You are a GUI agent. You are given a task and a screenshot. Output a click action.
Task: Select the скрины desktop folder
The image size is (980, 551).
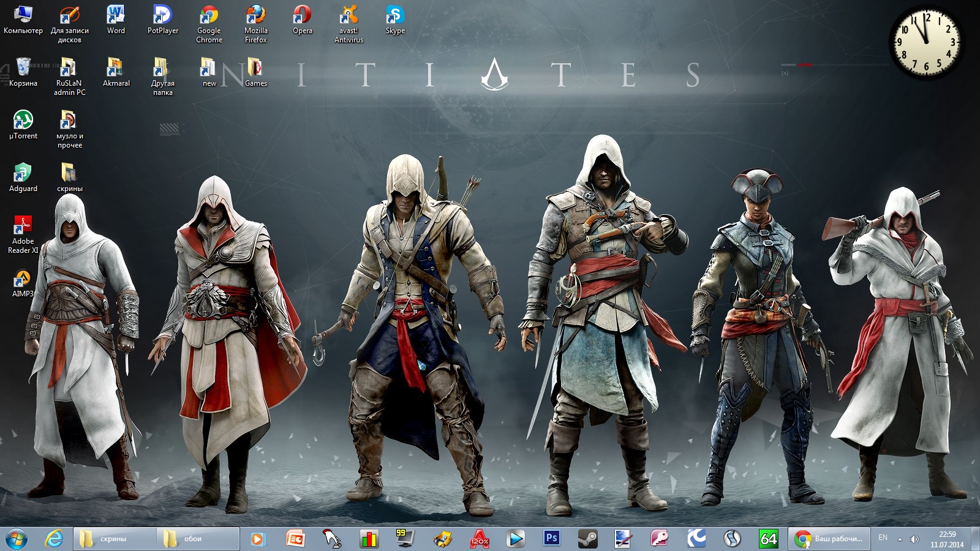coord(70,178)
